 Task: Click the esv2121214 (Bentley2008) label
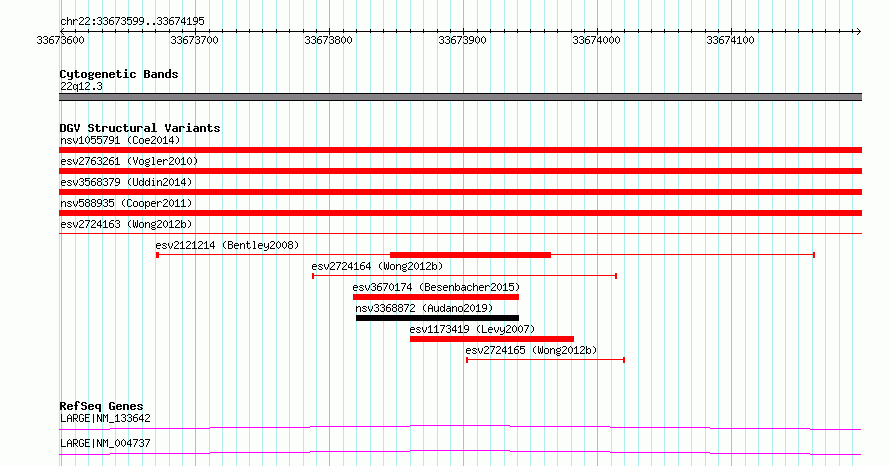(228, 245)
